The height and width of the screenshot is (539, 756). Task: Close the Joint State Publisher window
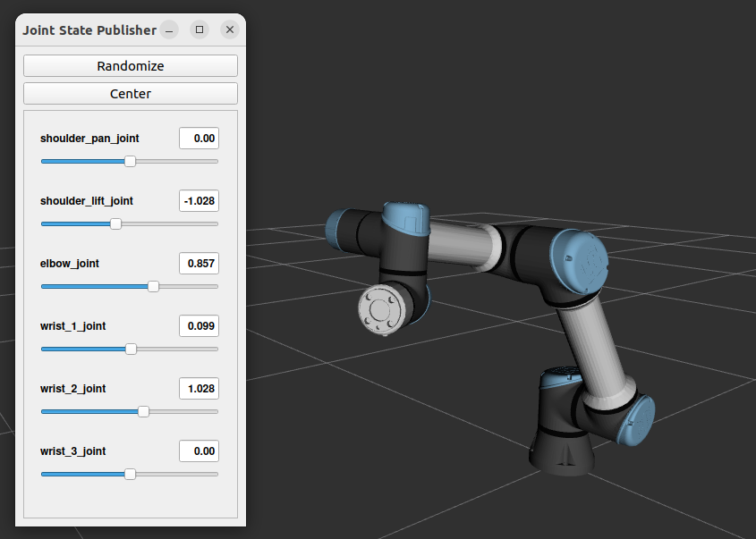tap(230, 29)
